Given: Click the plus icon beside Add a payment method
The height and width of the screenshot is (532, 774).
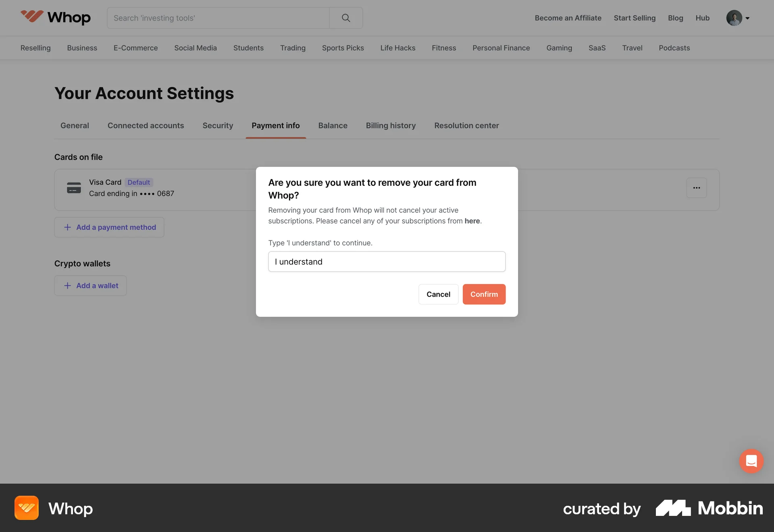Looking at the screenshot, I should pos(67,227).
